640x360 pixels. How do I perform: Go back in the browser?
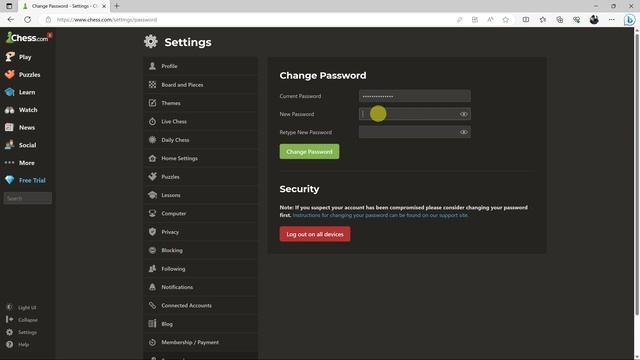(x=11, y=20)
